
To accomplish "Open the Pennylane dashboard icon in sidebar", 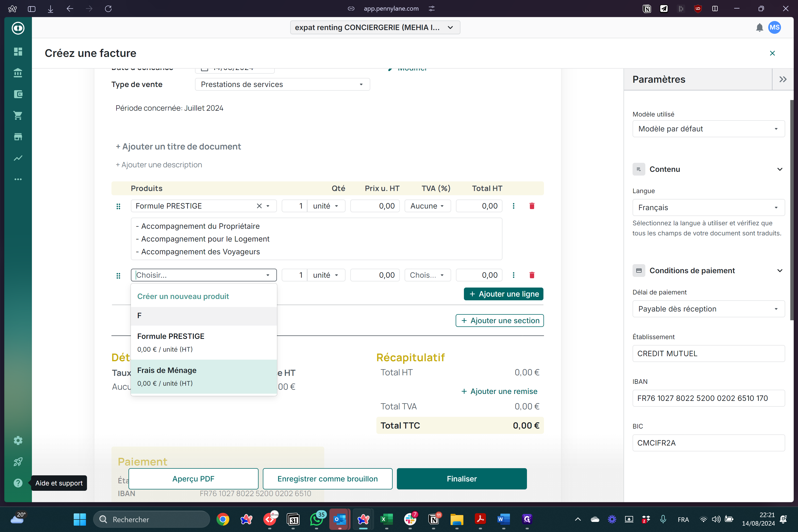I will 18,52.
